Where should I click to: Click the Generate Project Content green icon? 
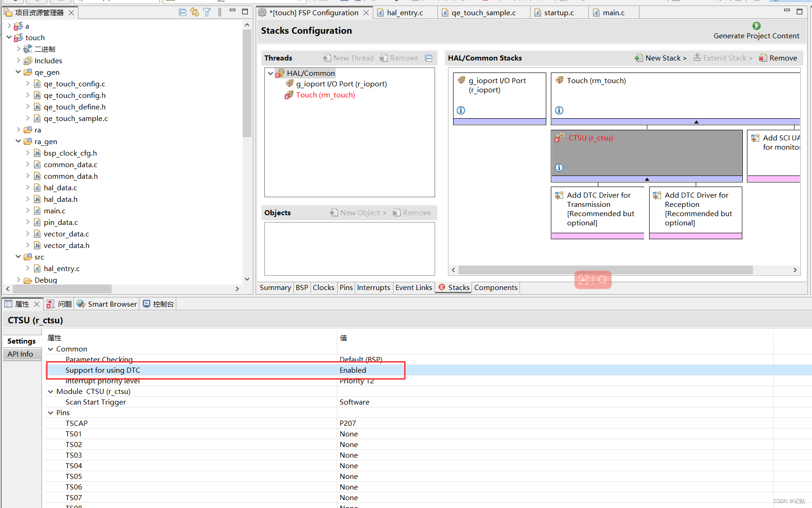[x=756, y=26]
